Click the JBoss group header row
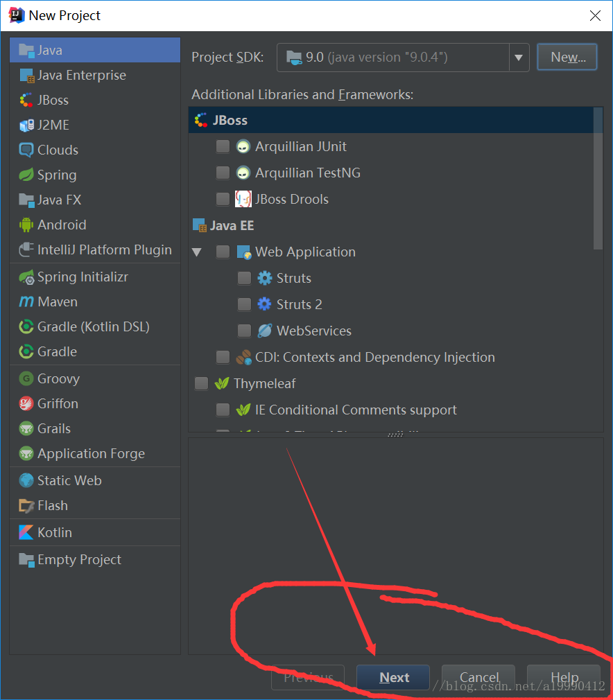The width and height of the screenshot is (613, 700). [x=391, y=120]
